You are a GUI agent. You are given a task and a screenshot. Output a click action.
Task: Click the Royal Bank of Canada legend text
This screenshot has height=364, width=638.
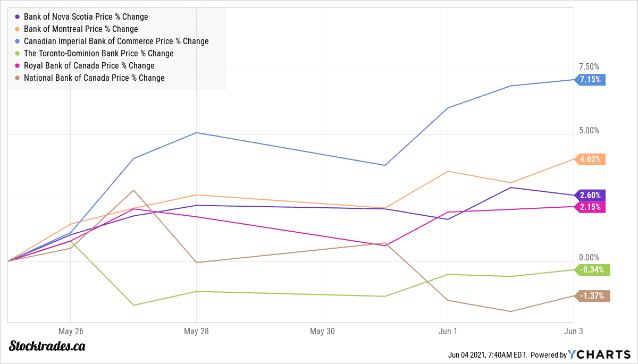[89, 66]
